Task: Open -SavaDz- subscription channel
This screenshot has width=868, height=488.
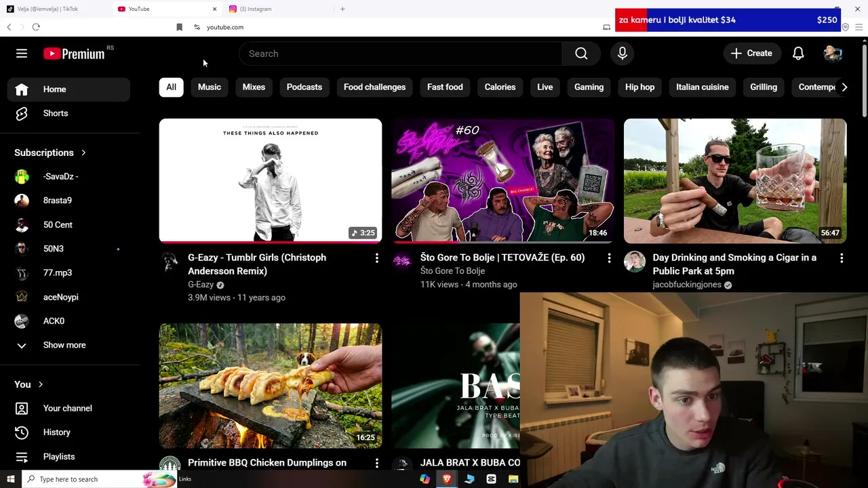Action: [68, 177]
